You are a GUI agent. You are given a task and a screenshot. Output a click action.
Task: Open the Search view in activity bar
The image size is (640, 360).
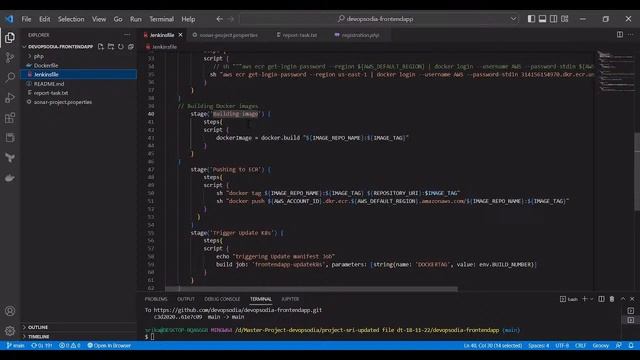pyautogui.click(x=10, y=78)
